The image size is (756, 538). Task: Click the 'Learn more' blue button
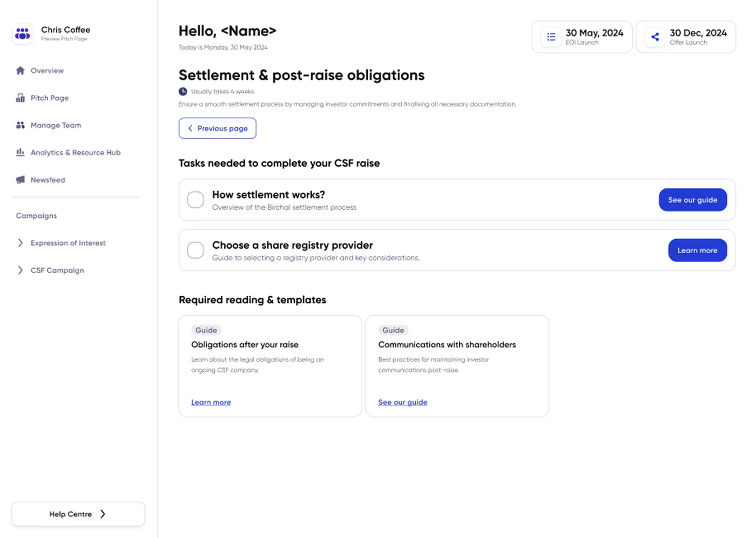[698, 250]
